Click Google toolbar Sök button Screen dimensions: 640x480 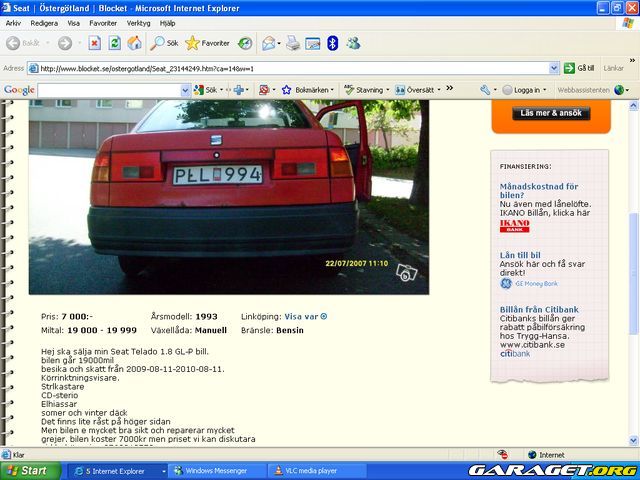pos(206,90)
